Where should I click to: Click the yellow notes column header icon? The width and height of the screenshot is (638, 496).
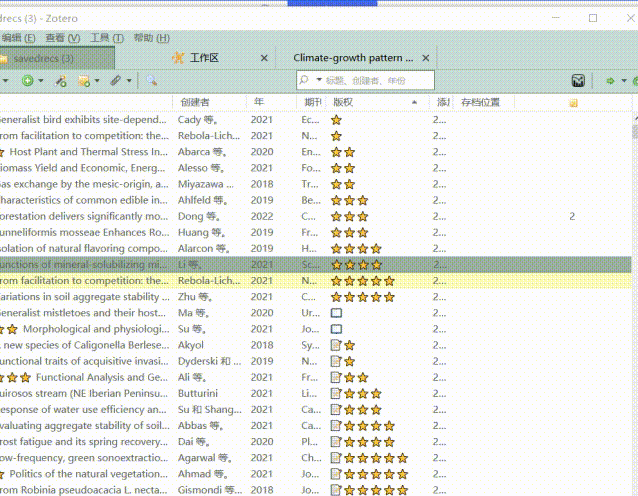pos(573,103)
